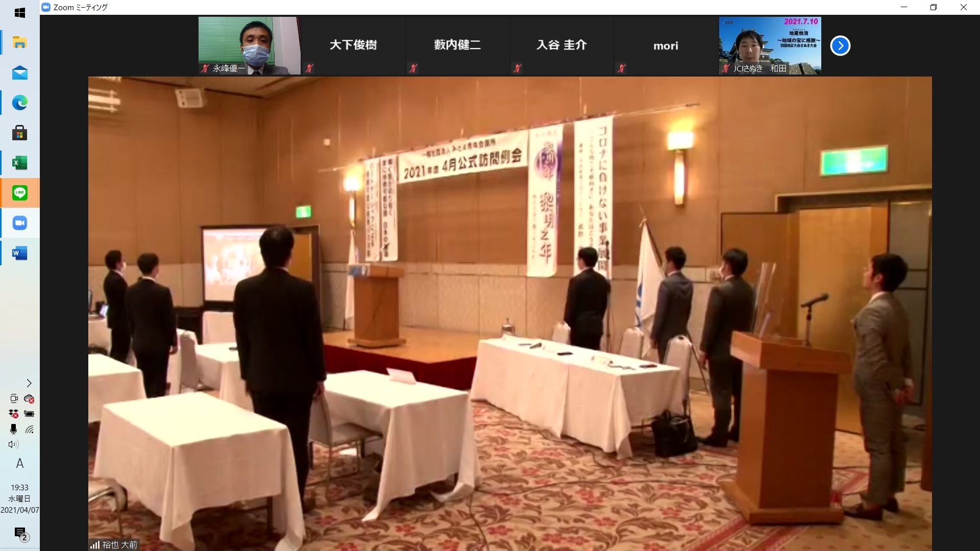
Task: Open JCさぬき 和田 participant thumbnail
Action: (x=770, y=45)
